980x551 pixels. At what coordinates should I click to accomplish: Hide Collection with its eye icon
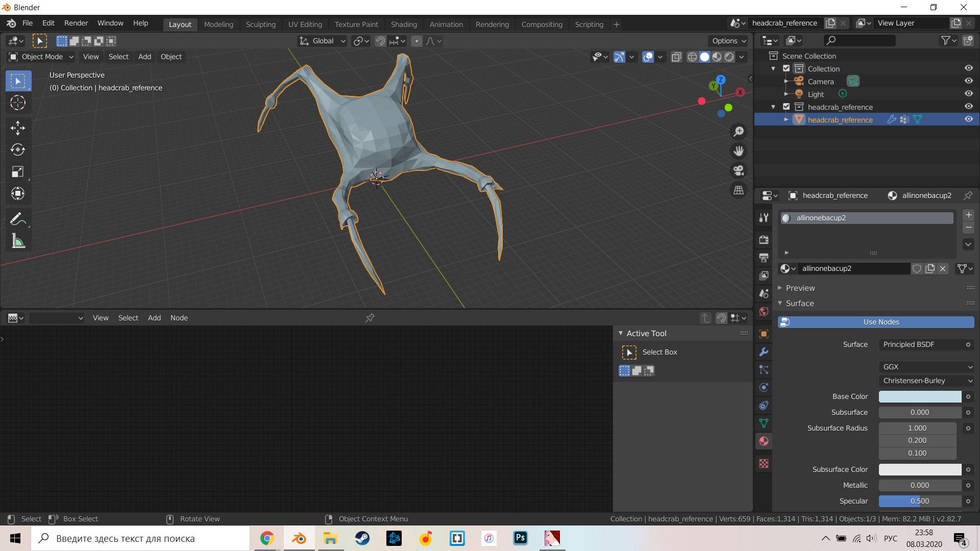coord(968,68)
